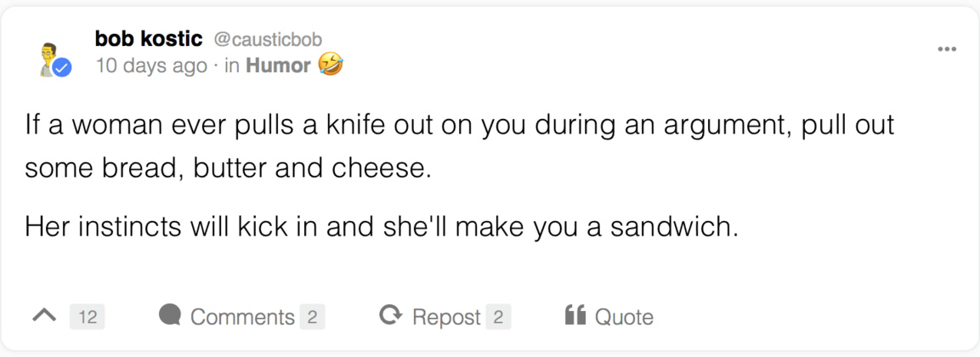Open the Comments label
The width and height of the screenshot is (980, 357).
pyautogui.click(x=242, y=317)
